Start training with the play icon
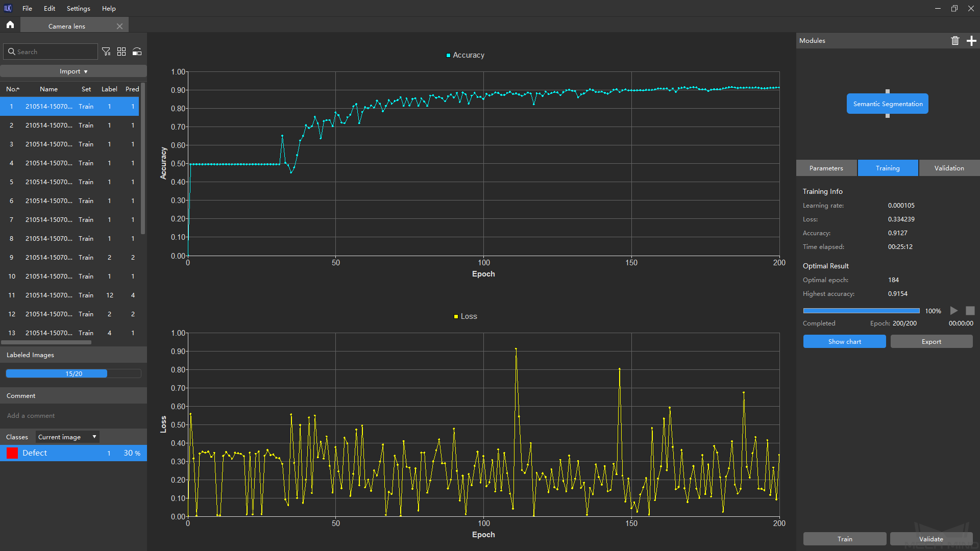The width and height of the screenshot is (980, 551). coord(953,311)
